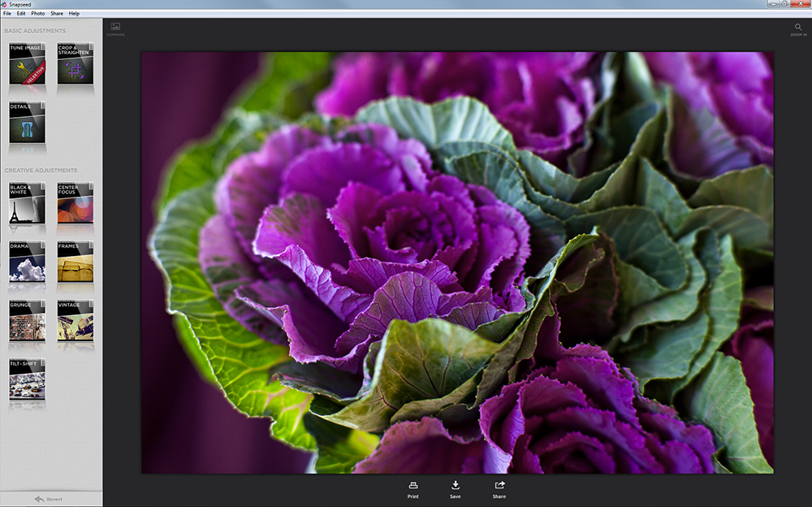
Task: Apply the Black & White filter
Action: [27, 203]
